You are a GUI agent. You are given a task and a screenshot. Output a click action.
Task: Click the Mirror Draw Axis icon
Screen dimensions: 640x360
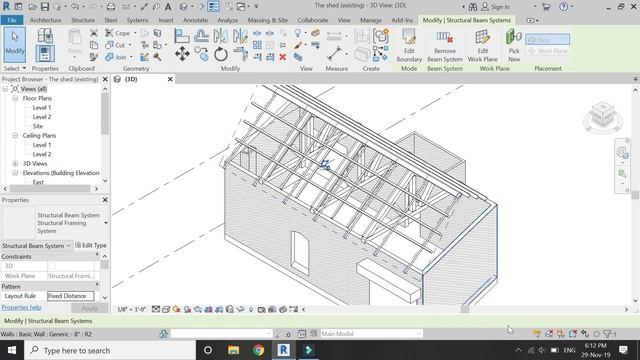[x=240, y=36]
